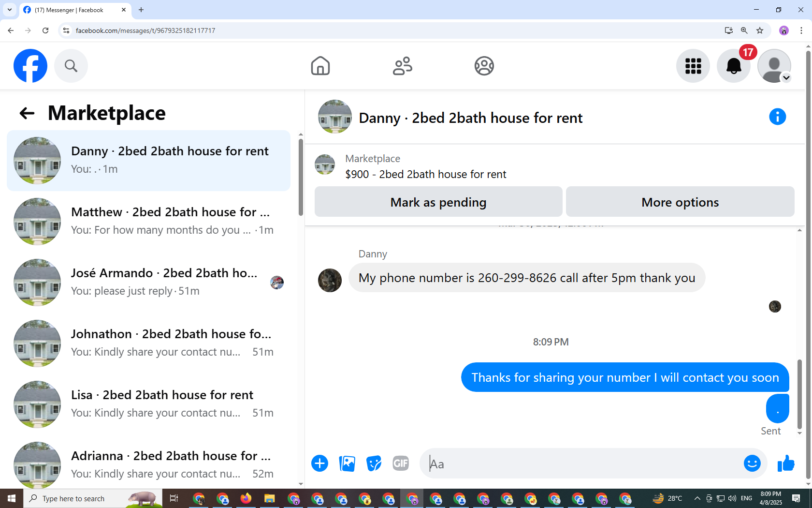Open the account profile picture menu
Screen dimensions: 812x508
774,66
